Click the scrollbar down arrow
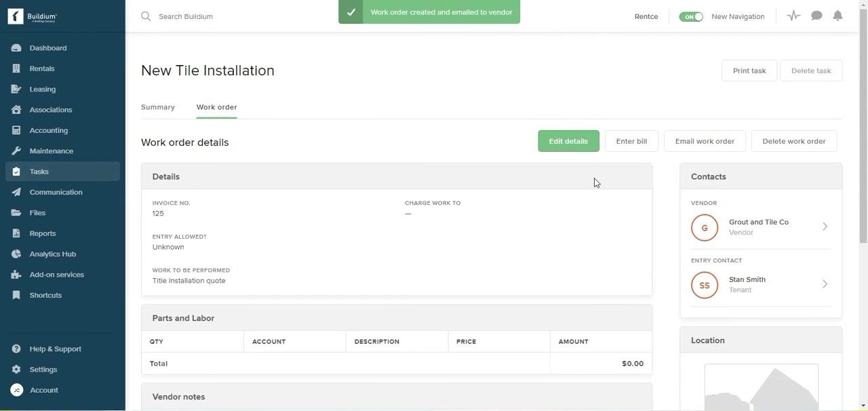This screenshot has height=411, width=868. tap(863, 406)
